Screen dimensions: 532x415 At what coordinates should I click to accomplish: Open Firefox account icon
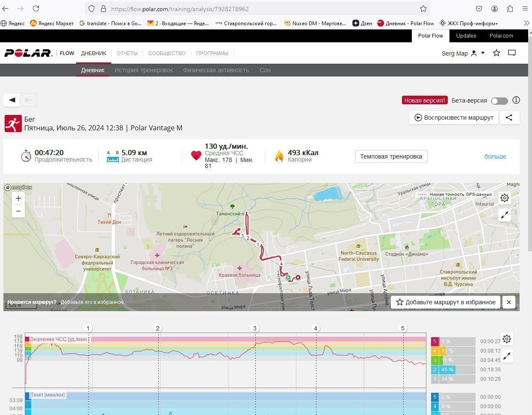(x=494, y=9)
